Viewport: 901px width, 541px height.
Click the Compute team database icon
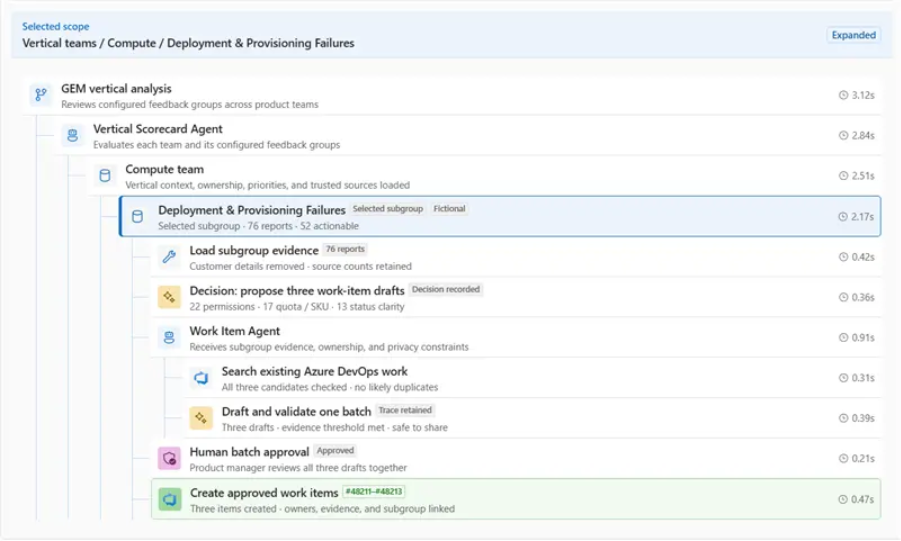point(105,175)
